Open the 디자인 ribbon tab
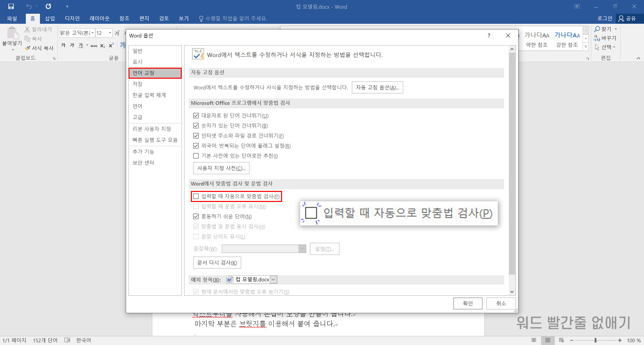644x345 pixels. coord(72,18)
